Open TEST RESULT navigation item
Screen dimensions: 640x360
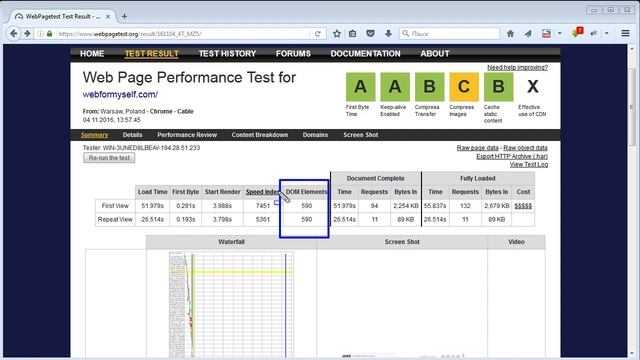pos(151,53)
